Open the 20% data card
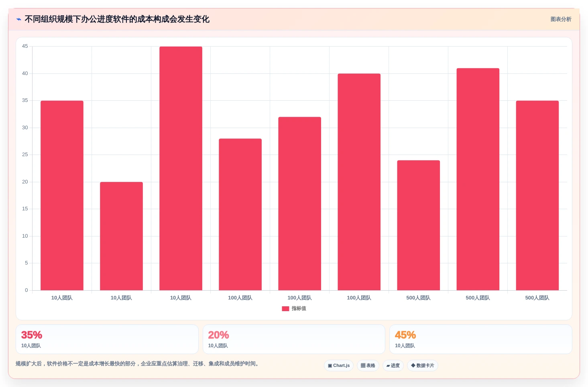This screenshot has height=387, width=588. click(x=294, y=339)
